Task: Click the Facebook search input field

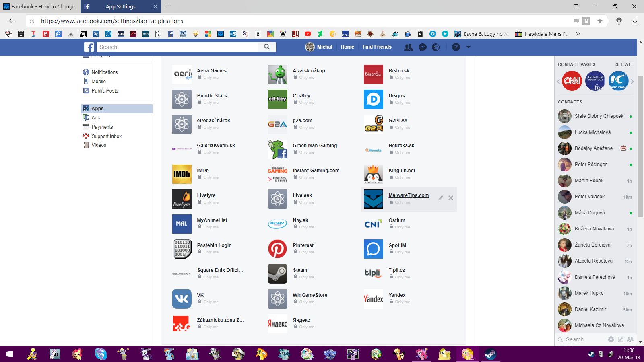Action: tap(177, 47)
